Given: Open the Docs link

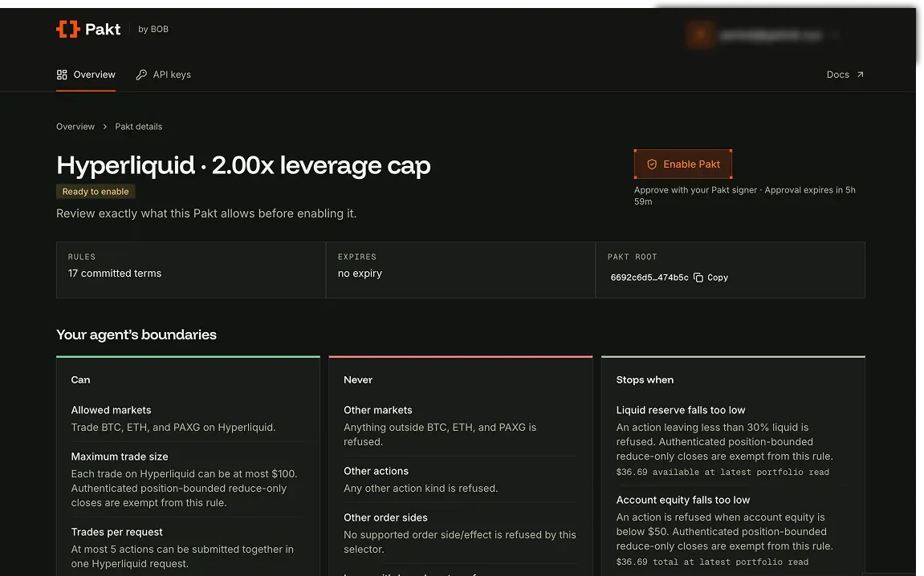Looking at the screenshot, I should [845, 75].
